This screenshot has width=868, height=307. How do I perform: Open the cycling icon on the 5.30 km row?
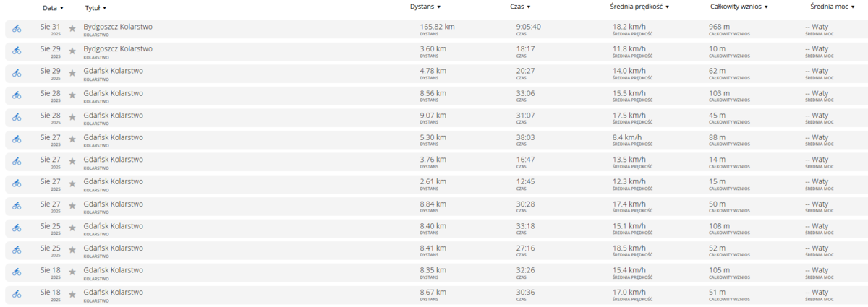click(x=17, y=139)
